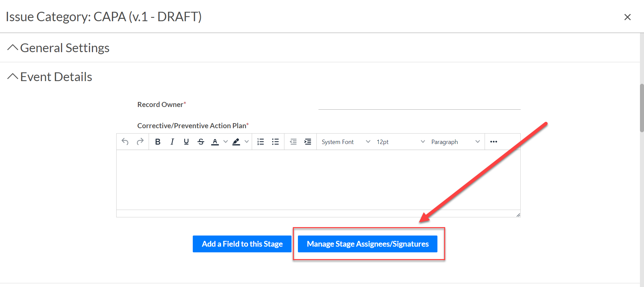Grab the editor resize handle corner
This screenshot has height=287, width=644.
point(518,215)
